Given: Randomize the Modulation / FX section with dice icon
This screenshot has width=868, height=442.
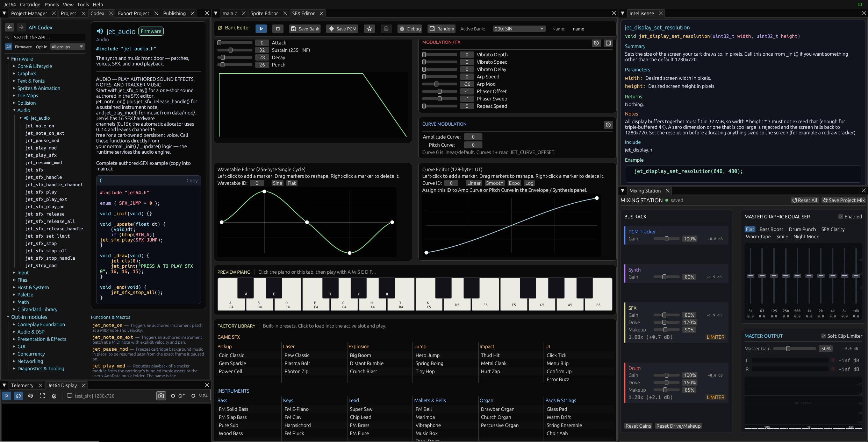Looking at the screenshot, I should 608,43.
